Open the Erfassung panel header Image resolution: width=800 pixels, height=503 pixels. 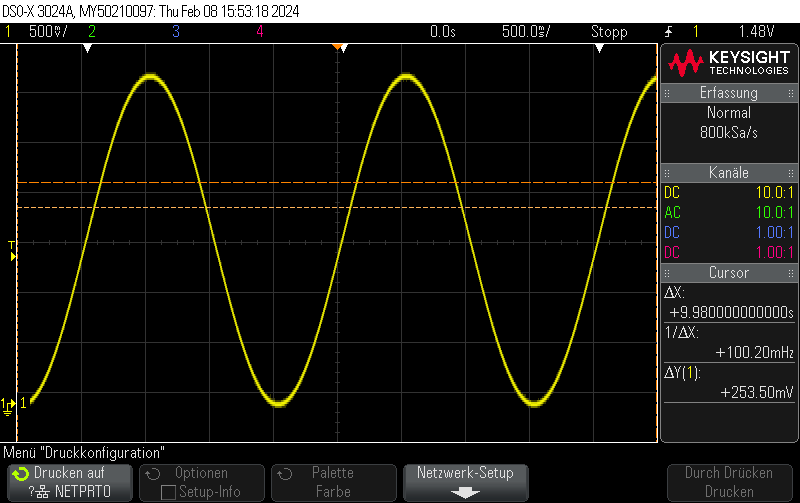[729, 93]
